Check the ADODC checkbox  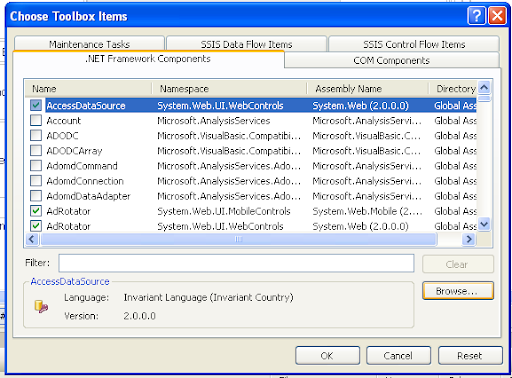pyautogui.click(x=36, y=135)
